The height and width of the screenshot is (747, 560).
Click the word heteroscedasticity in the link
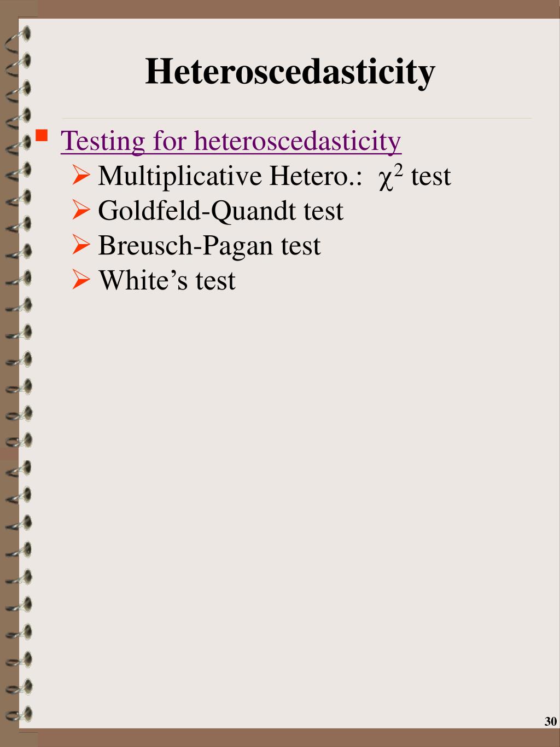(x=297, y=141)
